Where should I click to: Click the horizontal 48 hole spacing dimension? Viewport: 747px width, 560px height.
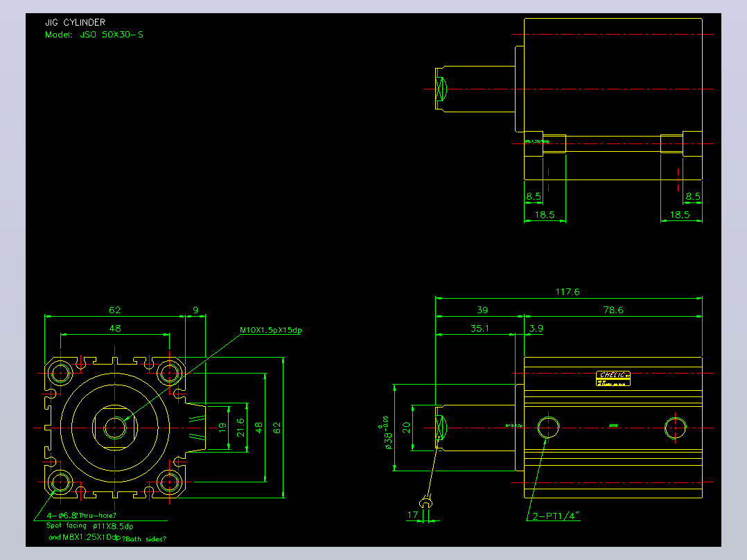click(115, 329)
